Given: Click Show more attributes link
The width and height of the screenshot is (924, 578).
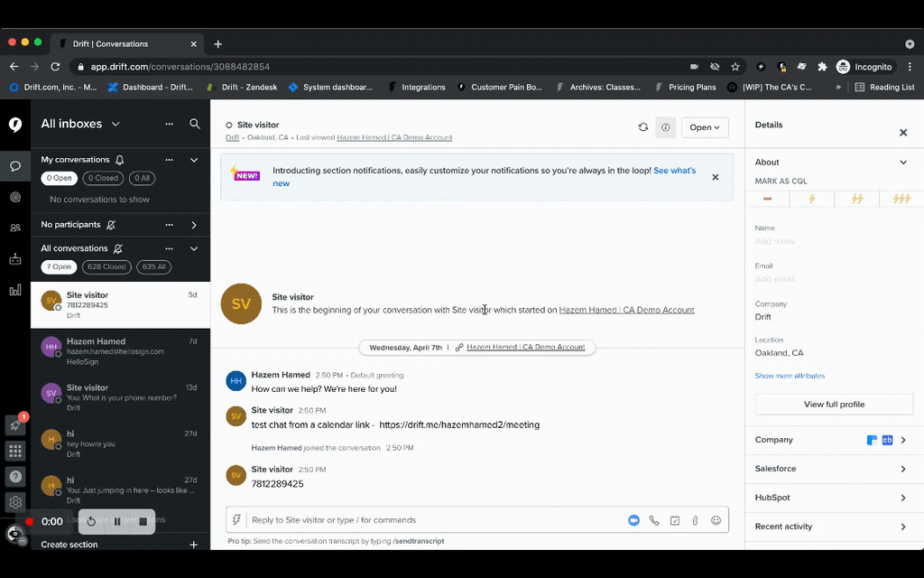Looking at the screenshot, I should point(790,376).
